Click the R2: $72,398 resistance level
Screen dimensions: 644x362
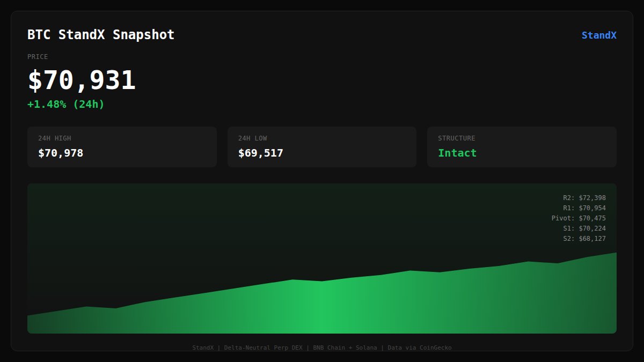[x=584, y=198]
